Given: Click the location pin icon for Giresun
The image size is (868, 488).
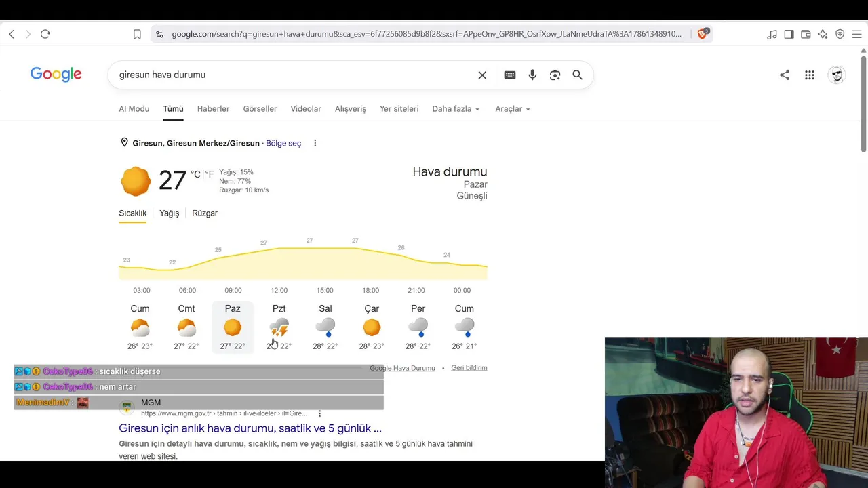Looking at the screenshot, I should point(124,142).
